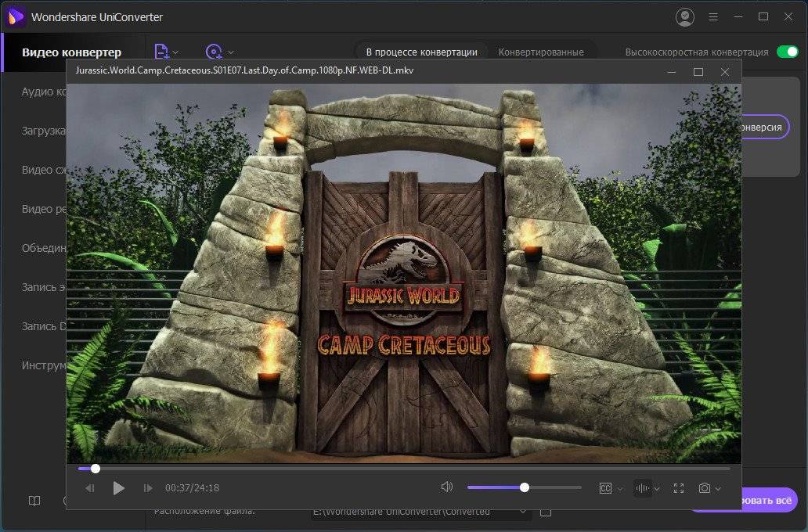Enter fullscreen mode in the player
The image size is (808, 532).
tap(679, 488)
